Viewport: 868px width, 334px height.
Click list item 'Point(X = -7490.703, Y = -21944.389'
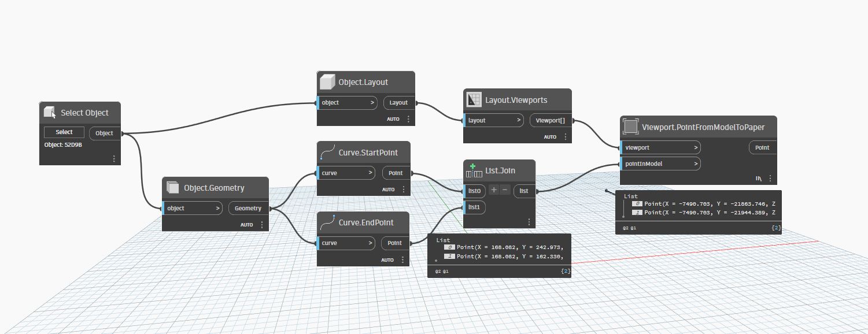click(710, 213)
